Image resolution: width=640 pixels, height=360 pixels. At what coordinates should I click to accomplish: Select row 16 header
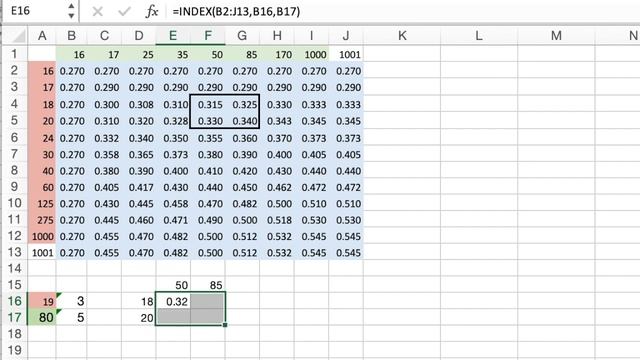14,301
